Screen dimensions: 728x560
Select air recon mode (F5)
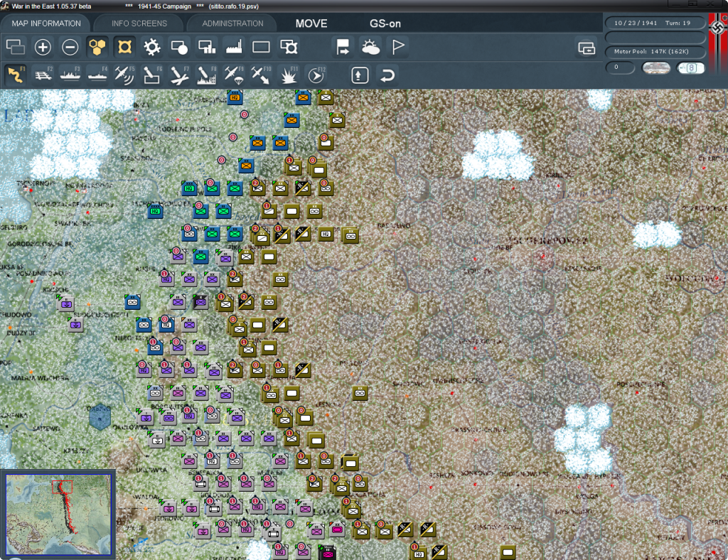click(x=124, y=75)
